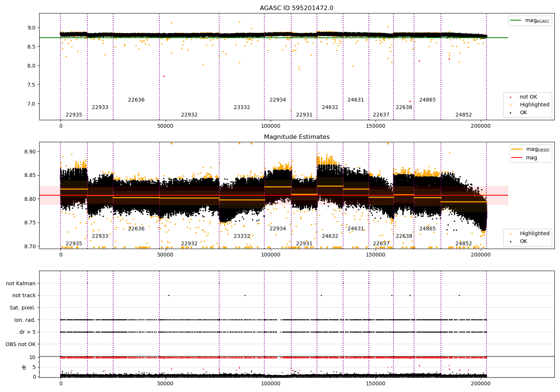
Task: Click the 'not track' row label
Action: (x=24, y=295)
